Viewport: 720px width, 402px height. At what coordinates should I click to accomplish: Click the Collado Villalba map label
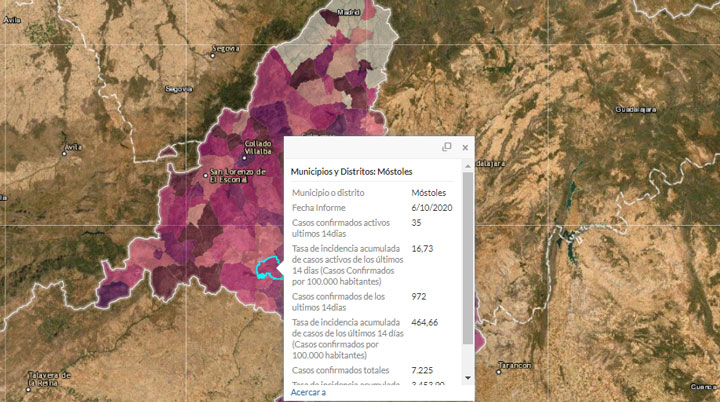tap(258, 147)
